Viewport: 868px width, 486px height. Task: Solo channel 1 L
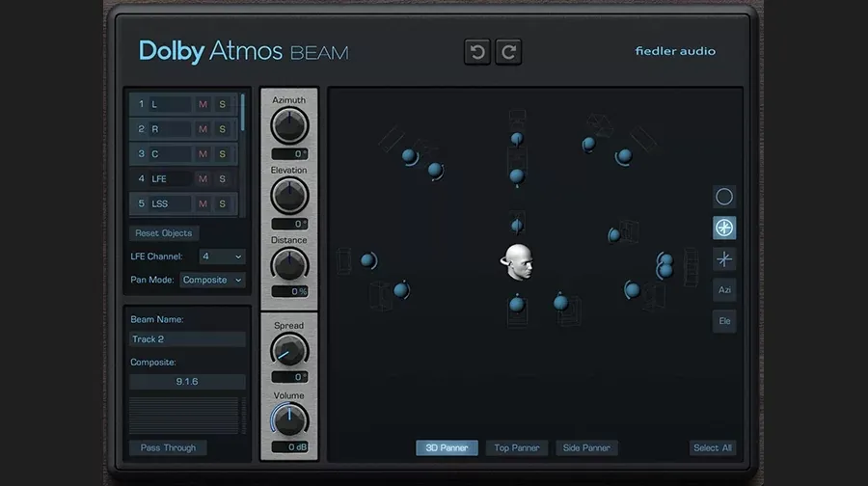[x=222, y=104]
